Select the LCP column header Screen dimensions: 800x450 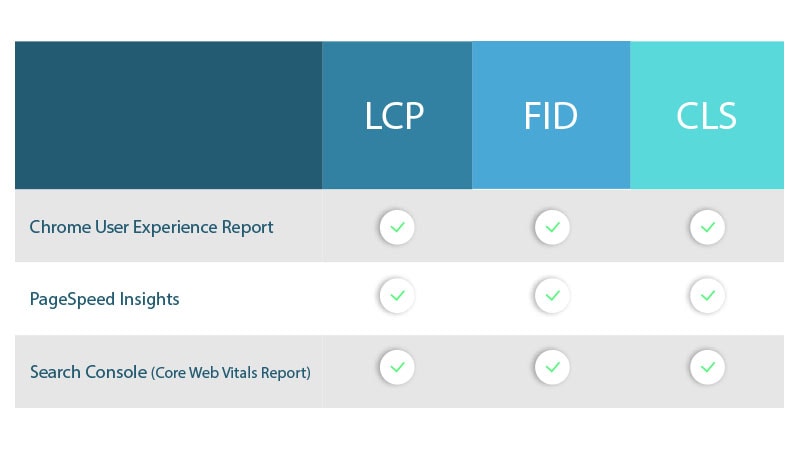pyautogui.click(x=394, y=116)
